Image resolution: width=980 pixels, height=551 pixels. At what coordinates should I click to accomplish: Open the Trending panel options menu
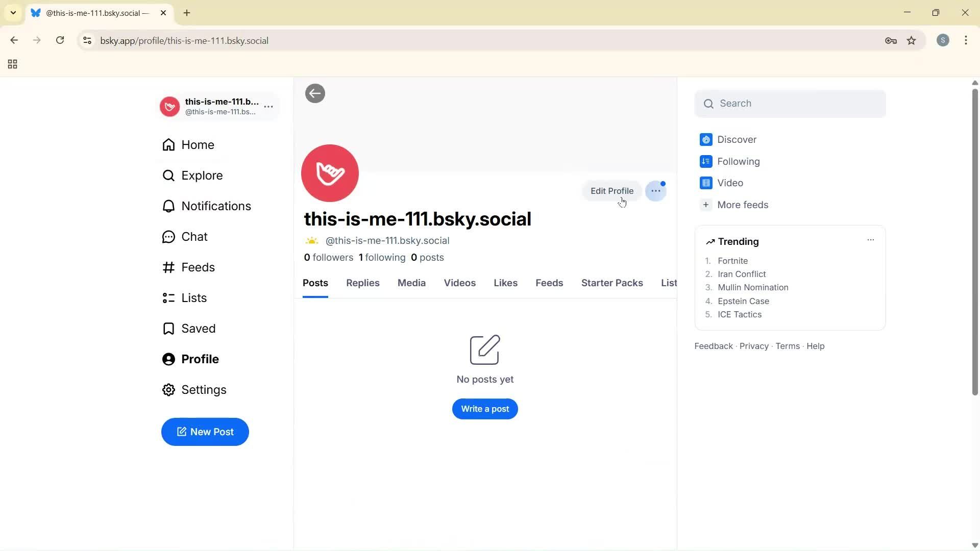coord(870,239)
